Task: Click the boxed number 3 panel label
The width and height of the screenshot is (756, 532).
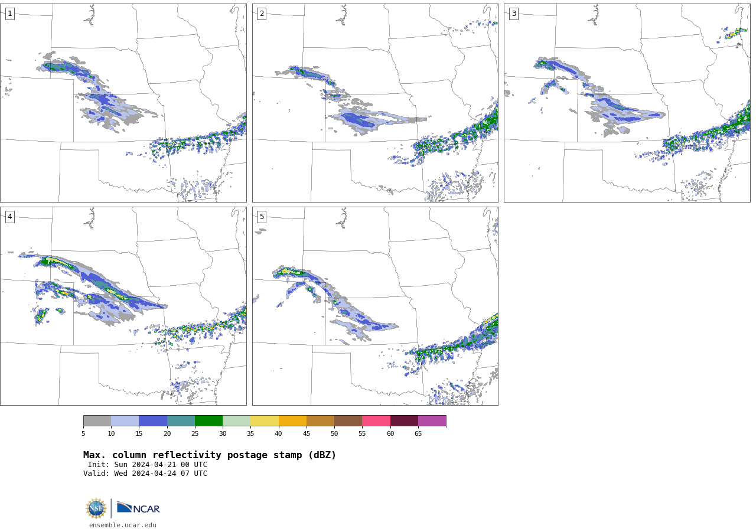Action: pos(513,14)
